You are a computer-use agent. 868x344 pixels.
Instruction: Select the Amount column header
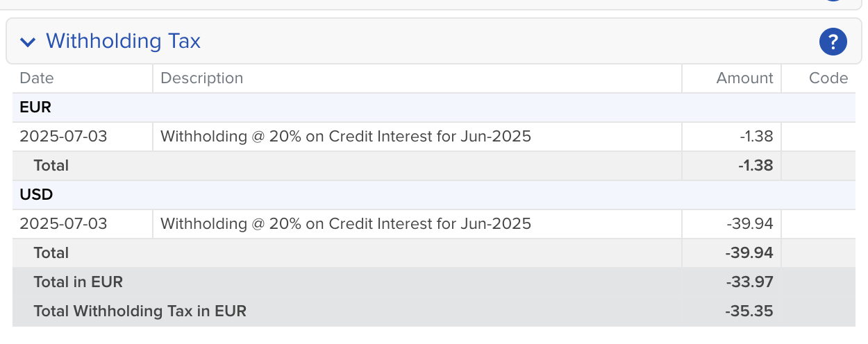pyautogui.click(x=744, y=78)
